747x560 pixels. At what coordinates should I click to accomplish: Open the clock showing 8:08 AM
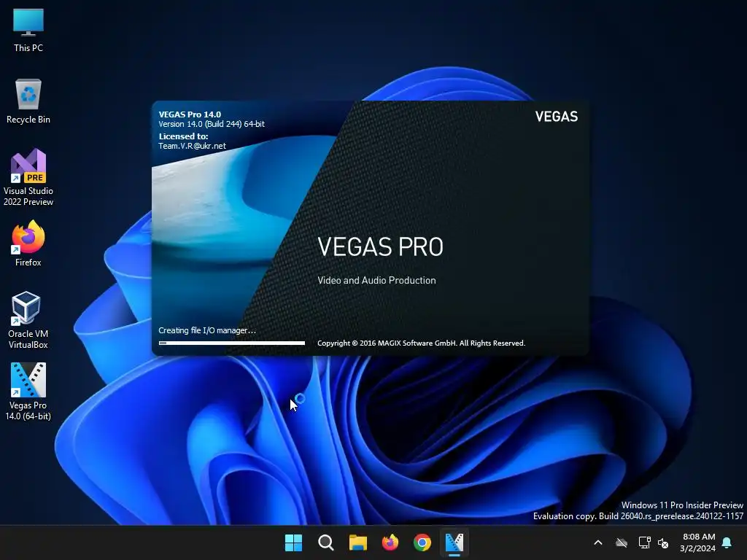point(698,542)
